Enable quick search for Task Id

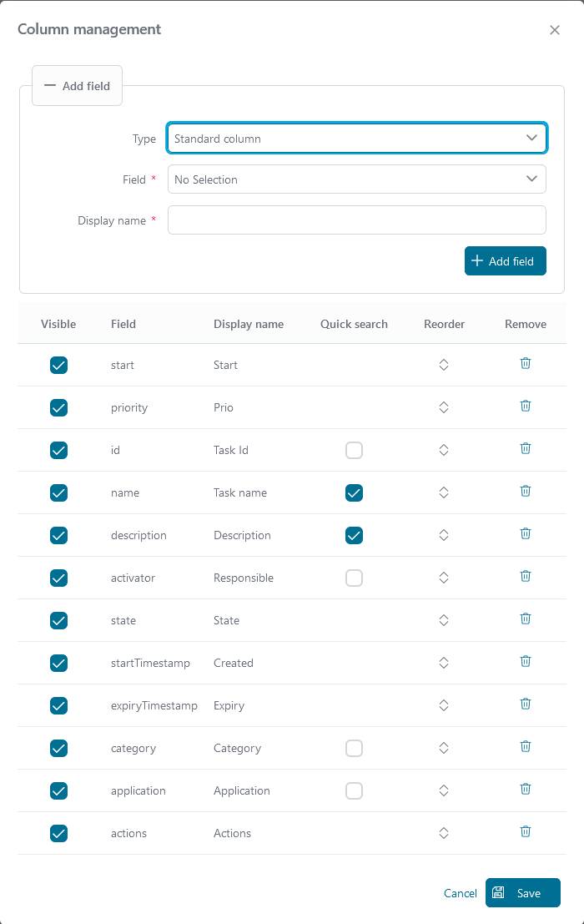point(354,450)
